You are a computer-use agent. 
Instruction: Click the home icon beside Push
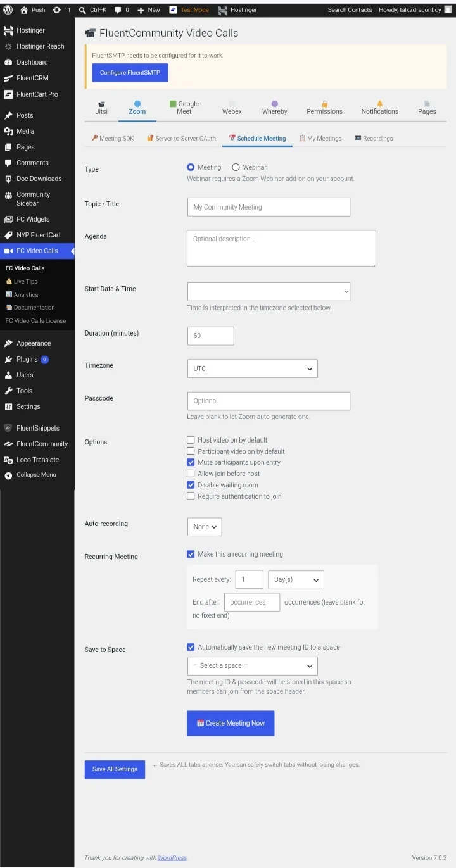point(24,10)
